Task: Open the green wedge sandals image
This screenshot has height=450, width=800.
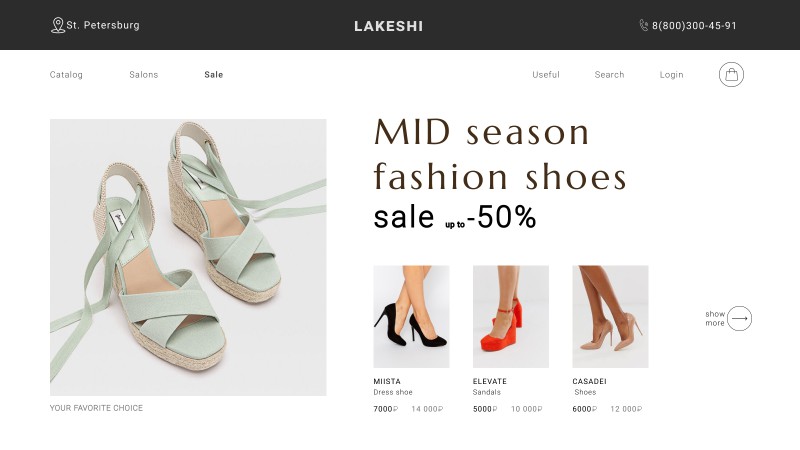Action: coord(188,257)
